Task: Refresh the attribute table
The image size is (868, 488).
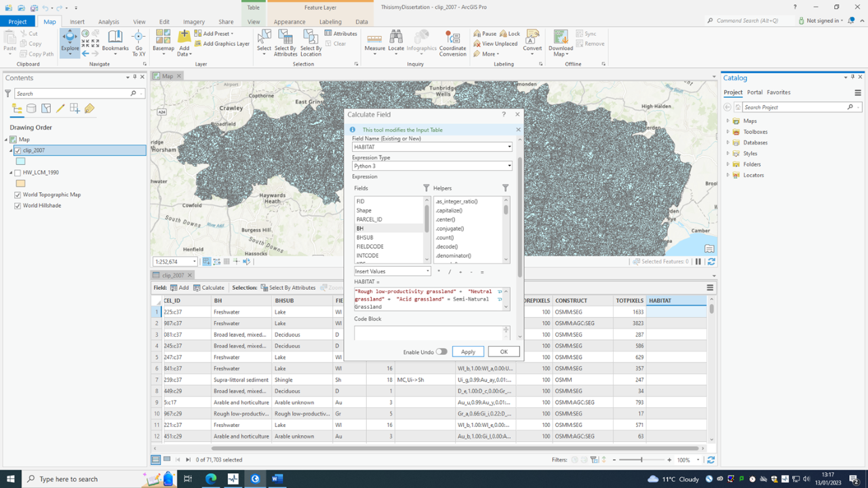Action: click(x=711, y=459)
